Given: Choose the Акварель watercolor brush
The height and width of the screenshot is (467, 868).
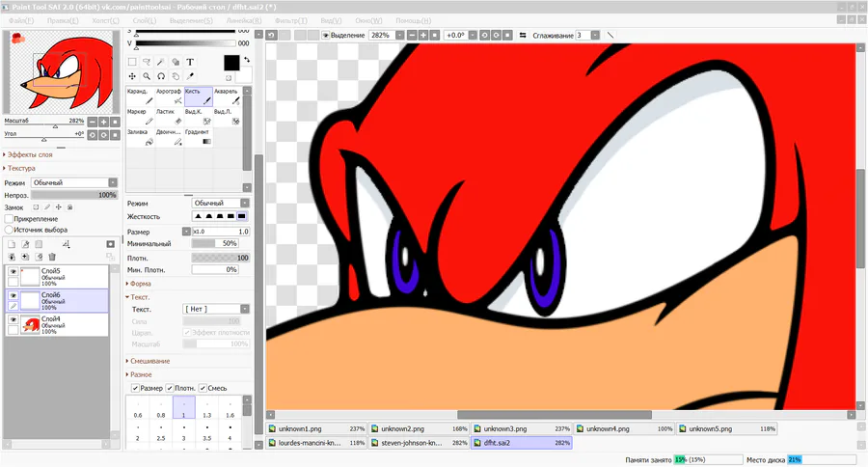Looking at the screenshot, I should [x=227, y=96].
